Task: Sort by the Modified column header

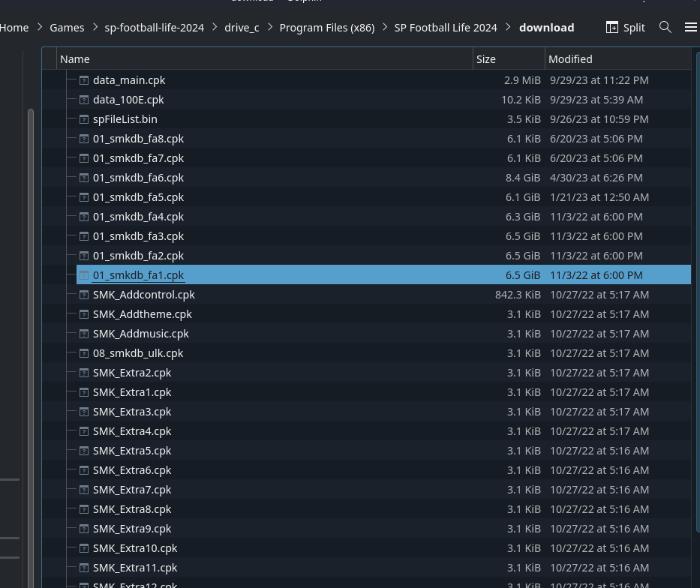Action: coord(618,59)
